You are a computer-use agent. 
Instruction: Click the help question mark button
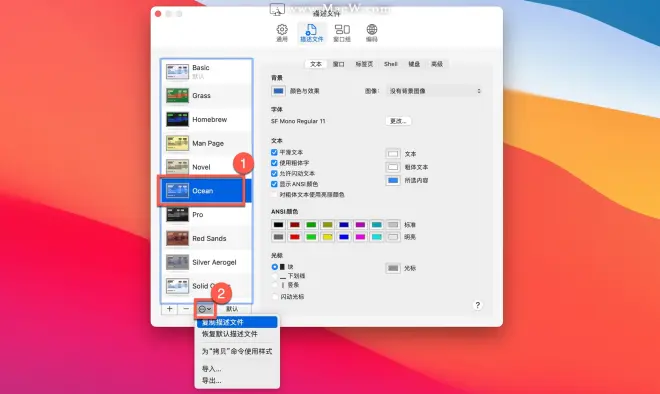[477, 305]
